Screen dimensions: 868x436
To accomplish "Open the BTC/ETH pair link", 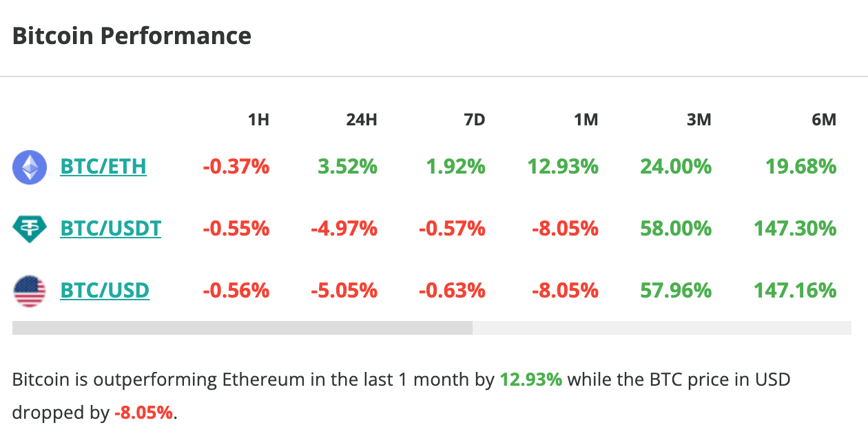I will (x=103, y=167).
